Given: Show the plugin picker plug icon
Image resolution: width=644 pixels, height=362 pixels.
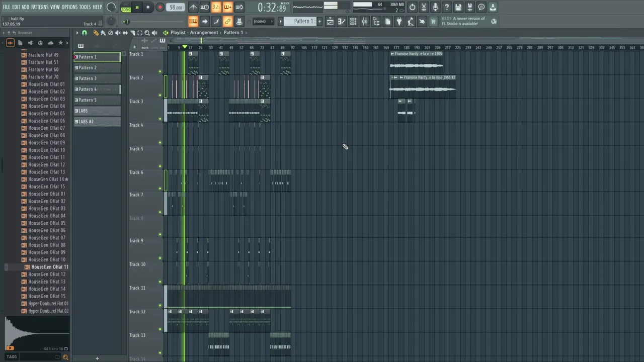Looking at the screenshot, I should pyautogui.click(x=399, y=21).
